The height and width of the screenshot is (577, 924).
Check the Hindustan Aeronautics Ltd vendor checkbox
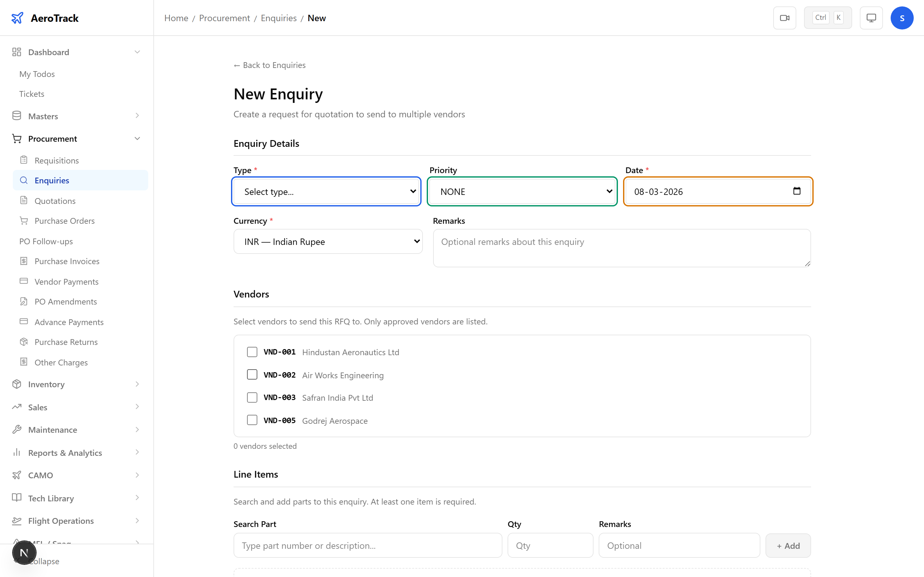point(252,352)
